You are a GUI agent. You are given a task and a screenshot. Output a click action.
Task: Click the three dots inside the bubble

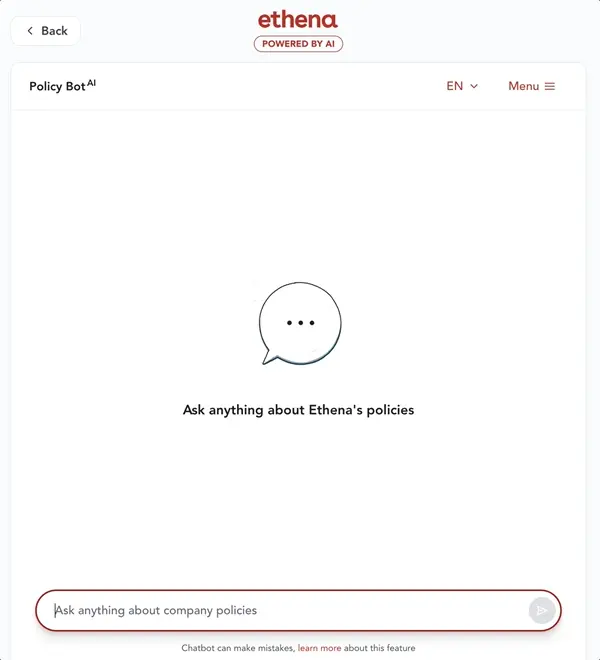point(301,323)
